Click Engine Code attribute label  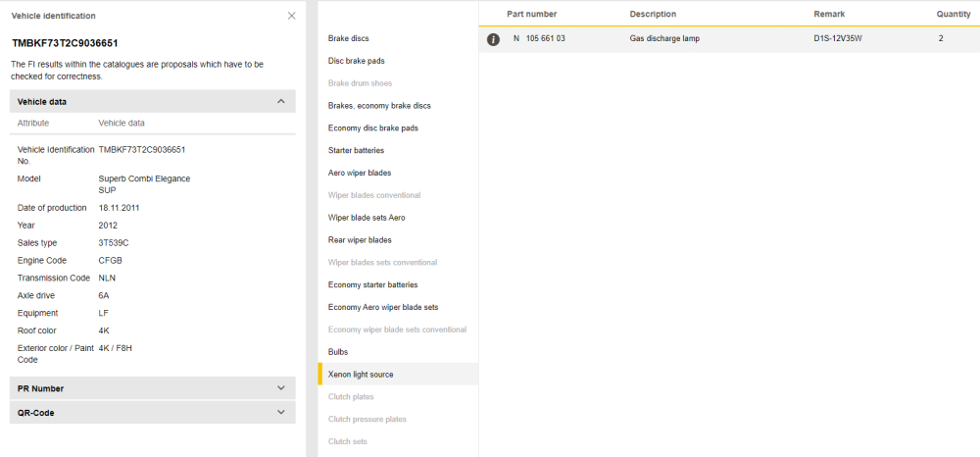click(42, 260)
